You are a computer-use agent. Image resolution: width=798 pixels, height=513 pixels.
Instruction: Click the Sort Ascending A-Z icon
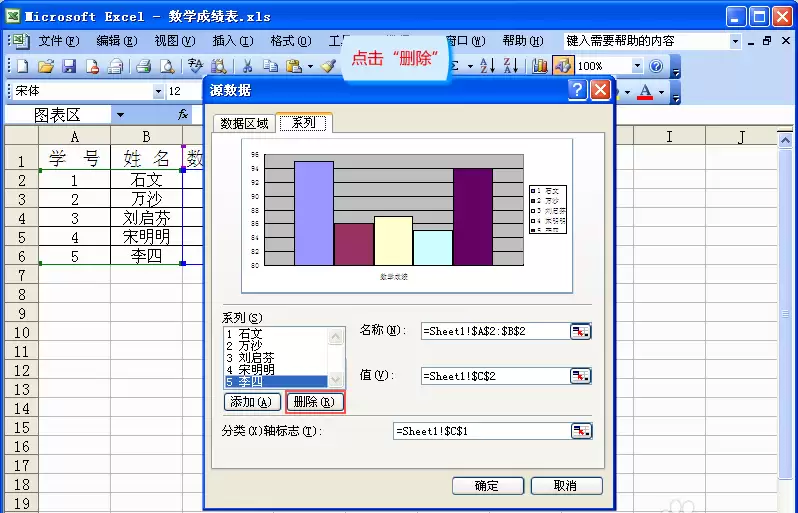point(488,66)
